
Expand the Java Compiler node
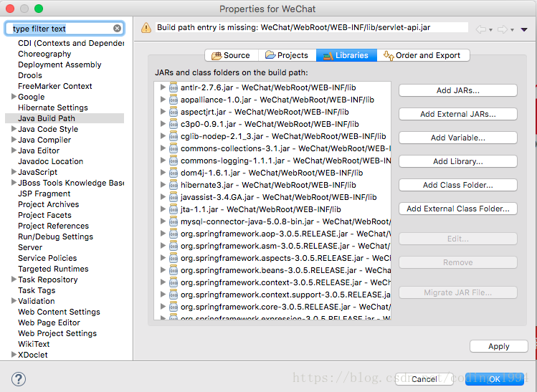pos(14,139)
